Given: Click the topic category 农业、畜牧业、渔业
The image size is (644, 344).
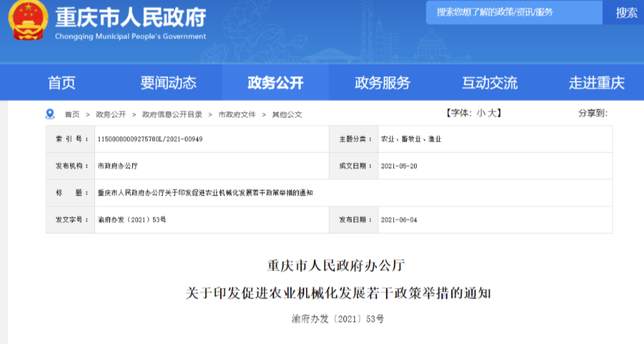Looking at the screenshot, I should click(411, 139).
